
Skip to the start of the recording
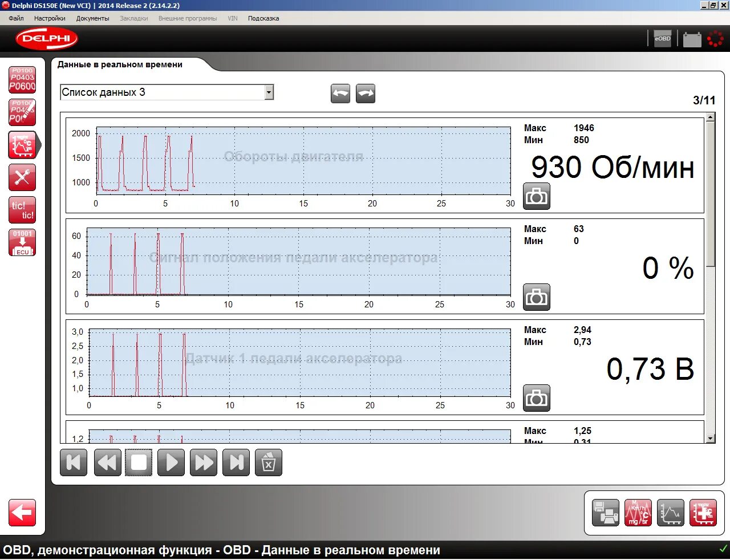tap(74, 462)
